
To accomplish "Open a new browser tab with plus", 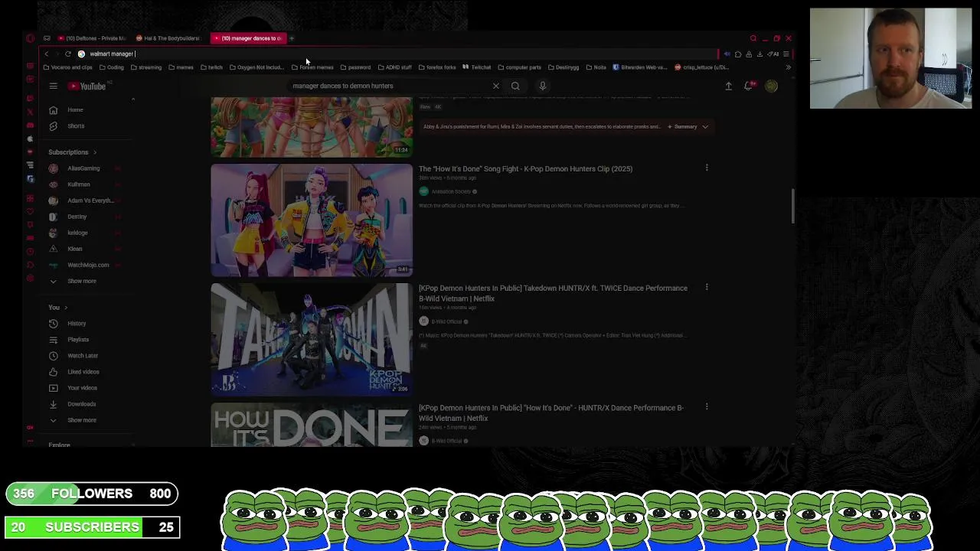I will pyautogui.click(x=292, y=38).
